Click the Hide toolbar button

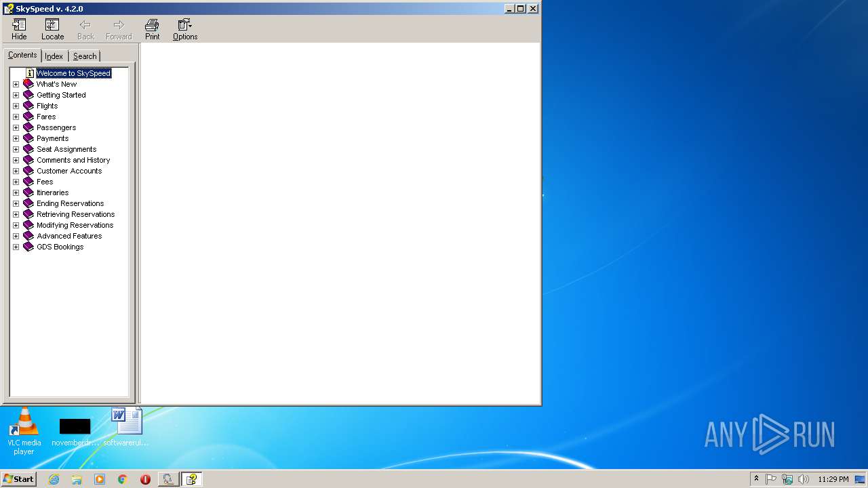tap(19, 30)
